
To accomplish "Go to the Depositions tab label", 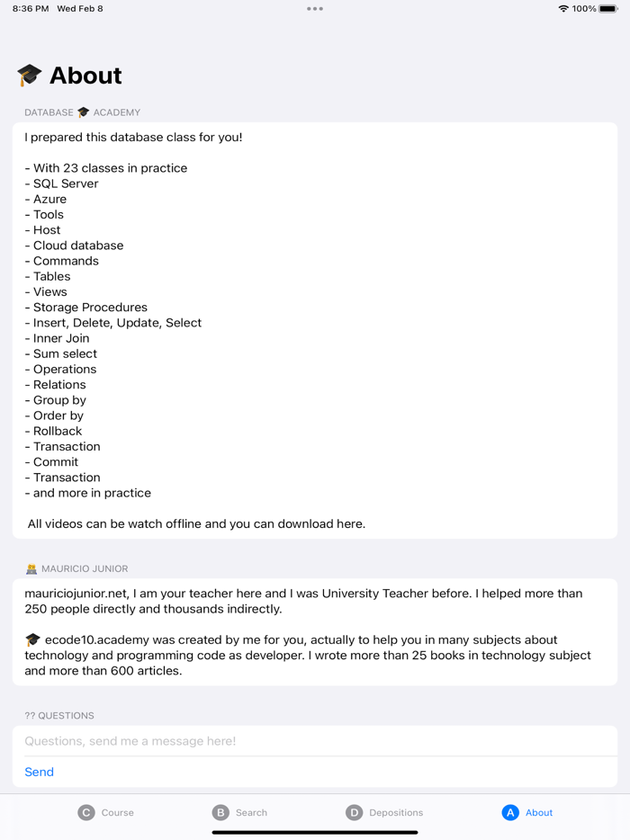I will click(x=396, y=812).
